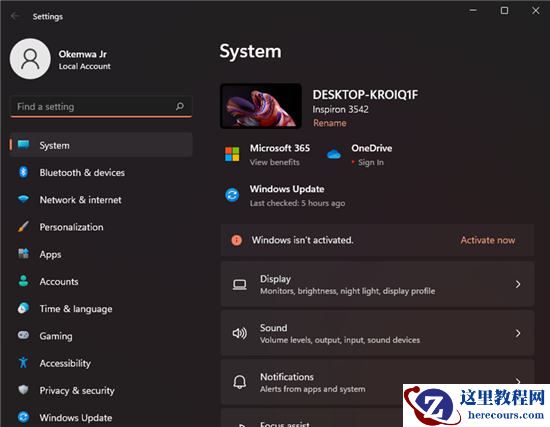
Task: Click View benefits under Microsoft 365
Action: (x=275, y=162)
